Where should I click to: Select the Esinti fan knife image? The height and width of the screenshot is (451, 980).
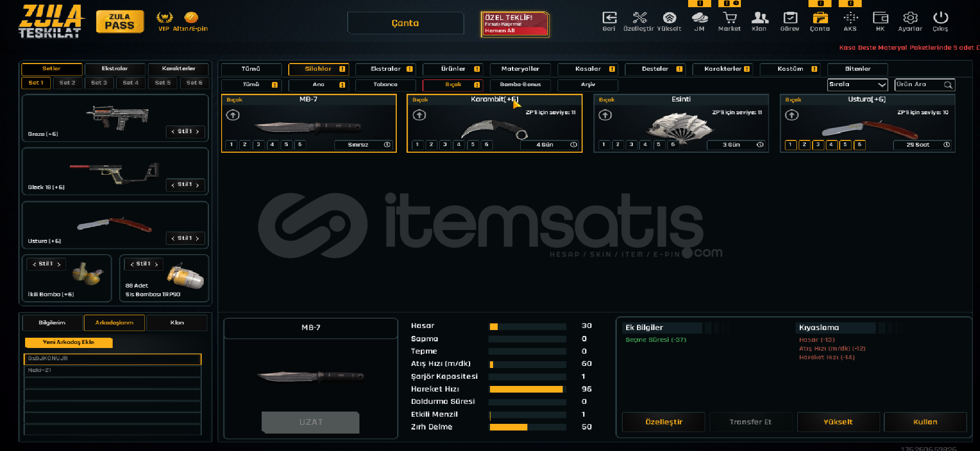click(x=679, y=128)
